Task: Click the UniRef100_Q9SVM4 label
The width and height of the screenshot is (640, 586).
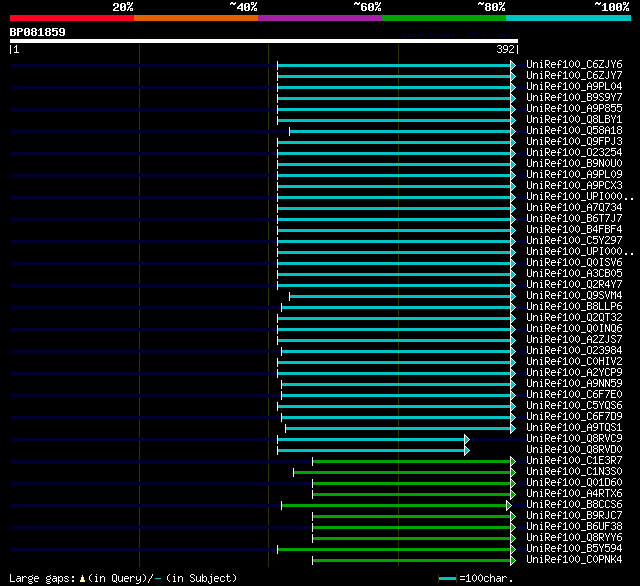Action: coord(574,296)
